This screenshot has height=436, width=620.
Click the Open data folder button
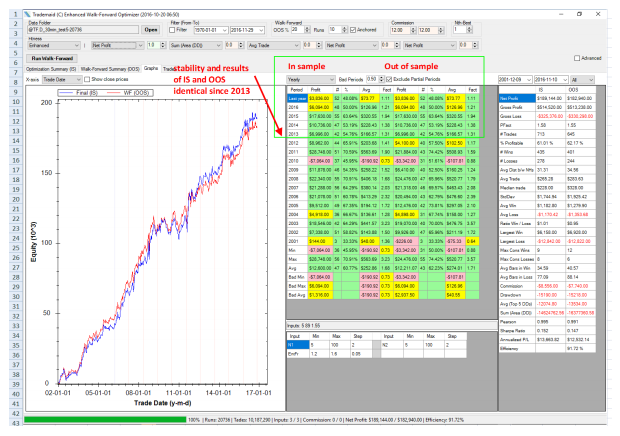(x=152, y=30)
